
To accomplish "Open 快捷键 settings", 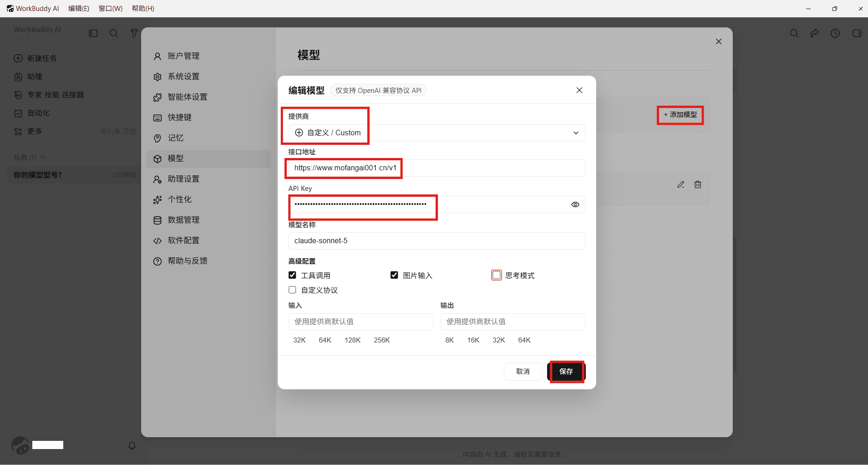I will 208,117.
